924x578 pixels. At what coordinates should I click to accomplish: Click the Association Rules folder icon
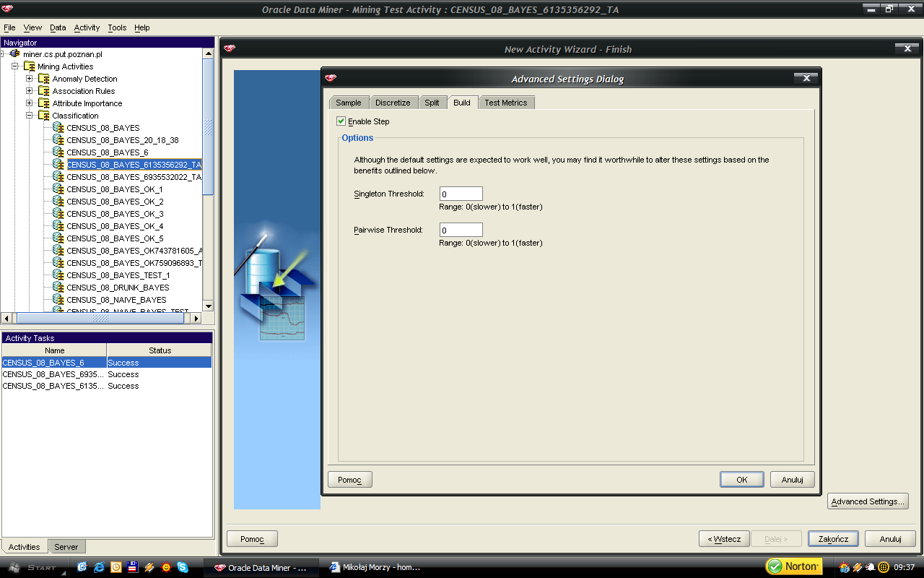pos(44,91)
